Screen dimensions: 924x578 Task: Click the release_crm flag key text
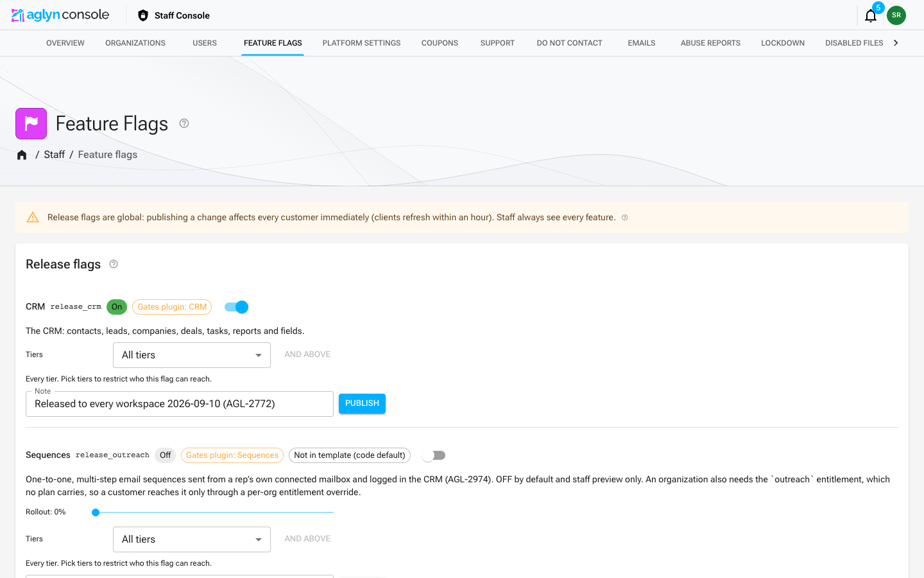(76, 307)
